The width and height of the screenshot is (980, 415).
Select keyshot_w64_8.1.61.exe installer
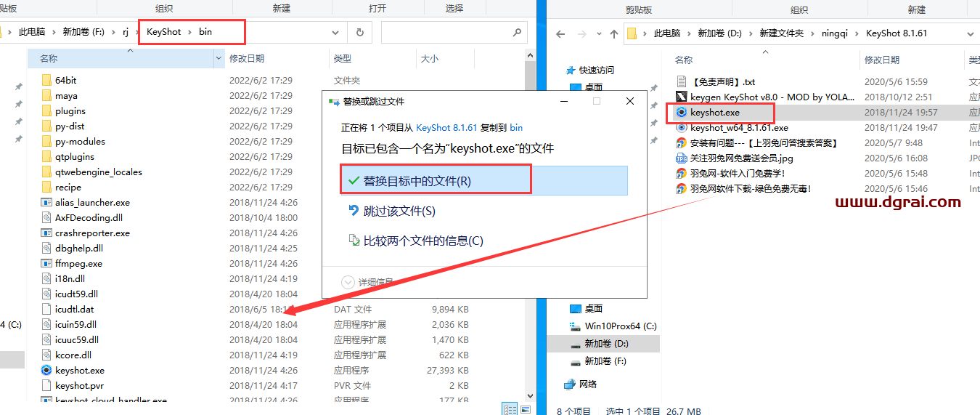[739, 128]
